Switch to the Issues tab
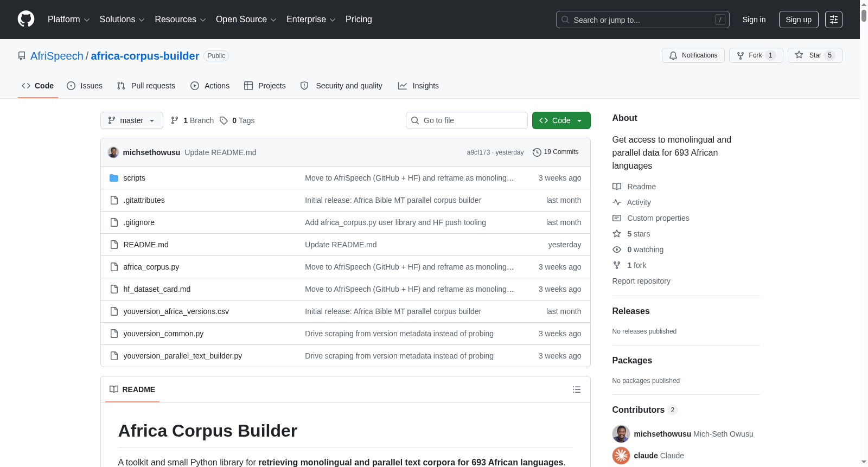The width and height of the screenshot is (868, 467). coord(85,86)
